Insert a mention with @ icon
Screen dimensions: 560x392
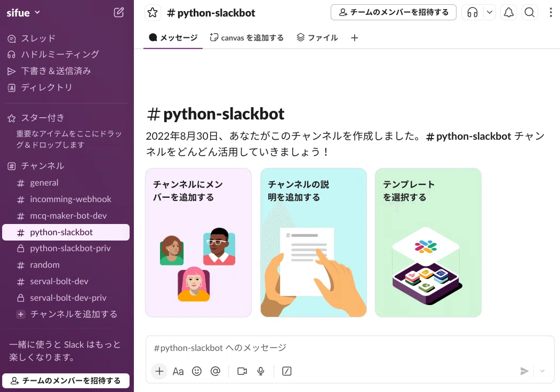pyautogui.click(x=215, y=371)
